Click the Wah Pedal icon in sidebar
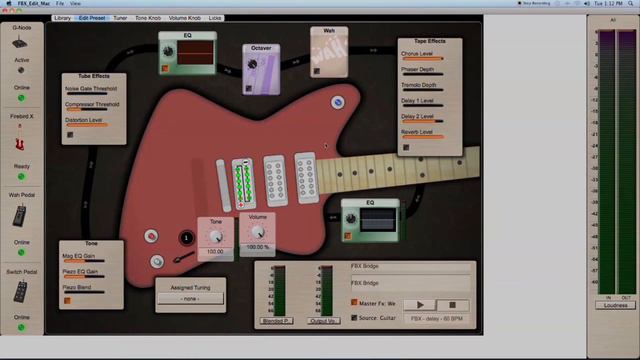Screen dimensions: 640x360 coord(20,216)
